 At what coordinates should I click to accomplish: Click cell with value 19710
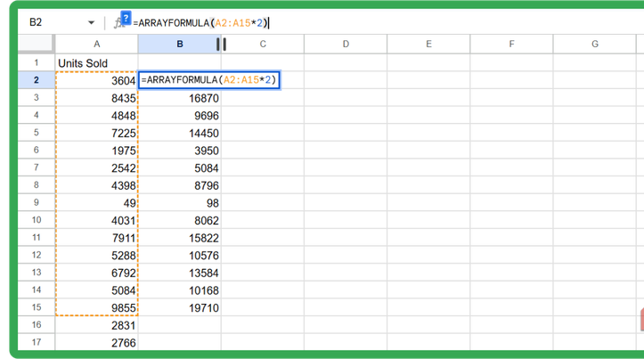coord(179,307)
